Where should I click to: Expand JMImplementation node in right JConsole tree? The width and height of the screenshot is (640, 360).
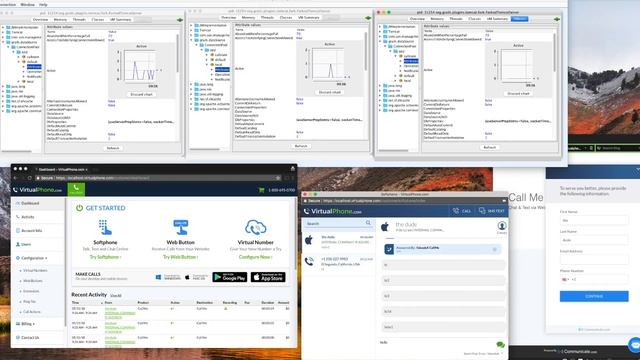tap(380, 27)
